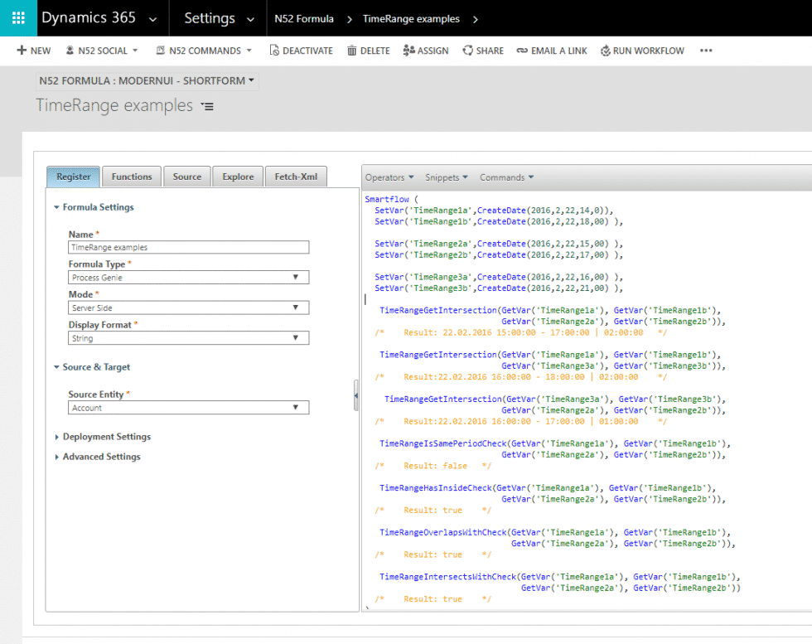Screen dimensions: 812x644
Task: Switch to the Functions tab
Action: click(x=132, y=177)
